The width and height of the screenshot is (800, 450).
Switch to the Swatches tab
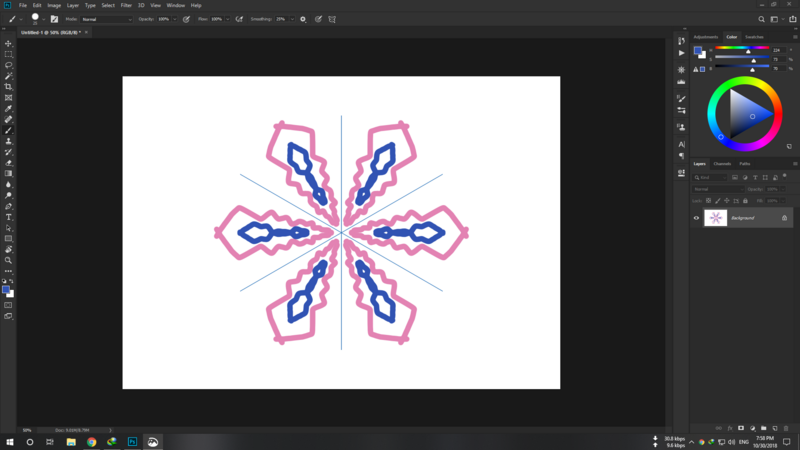(754, 37)
